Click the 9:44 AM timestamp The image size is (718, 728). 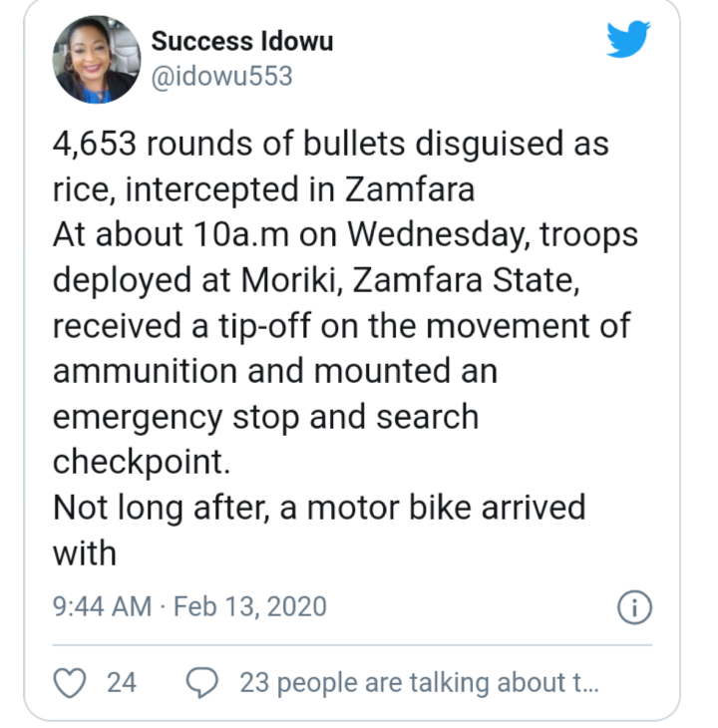click(x=102, y=606)
